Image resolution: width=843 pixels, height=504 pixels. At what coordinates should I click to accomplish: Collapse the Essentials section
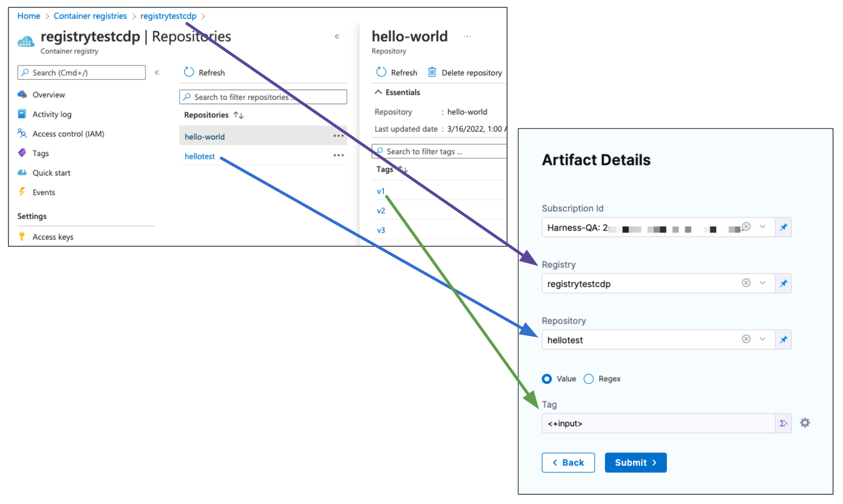click(378, 92)
